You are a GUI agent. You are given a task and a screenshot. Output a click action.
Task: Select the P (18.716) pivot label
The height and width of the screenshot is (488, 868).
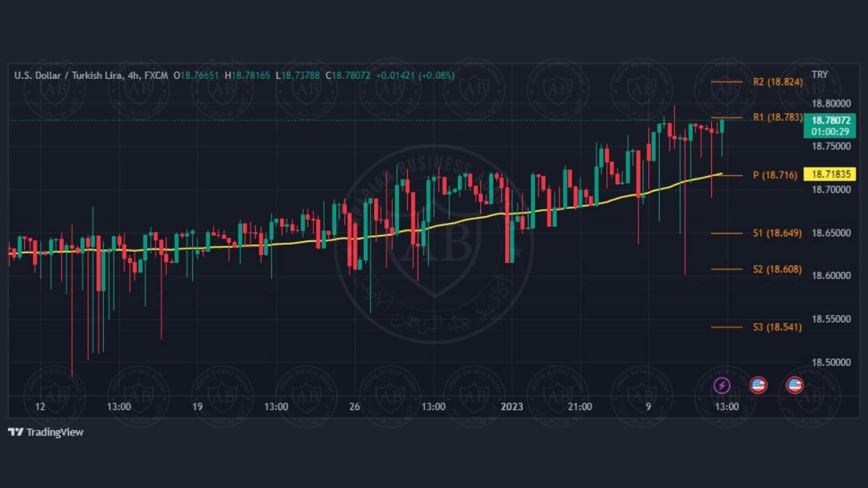tap(775, 175)
